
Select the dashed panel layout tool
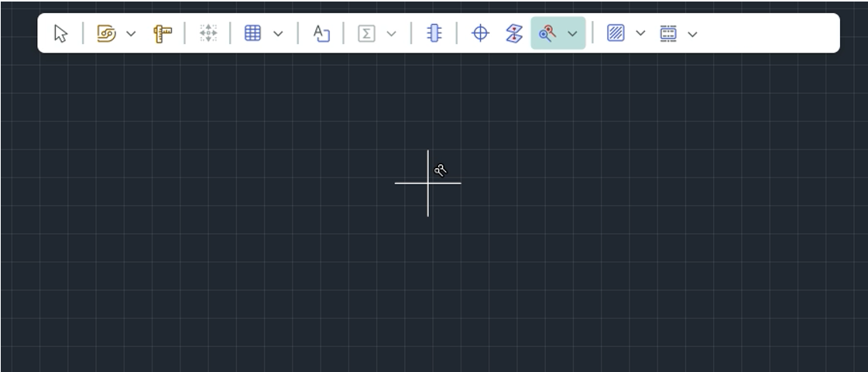(668, 33)
